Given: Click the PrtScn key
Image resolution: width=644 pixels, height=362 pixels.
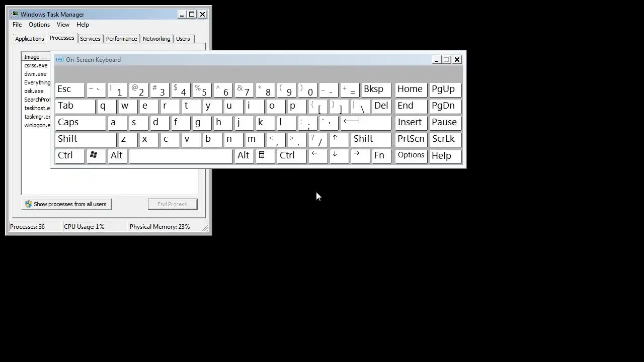Looking at the screenshot, I should click(x=411, y=139).
